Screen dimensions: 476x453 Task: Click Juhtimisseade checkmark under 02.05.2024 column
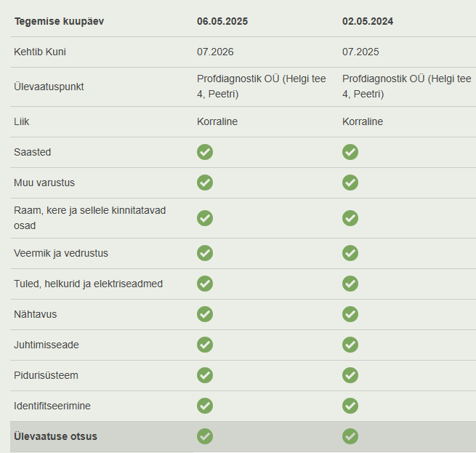click(350, 345)
